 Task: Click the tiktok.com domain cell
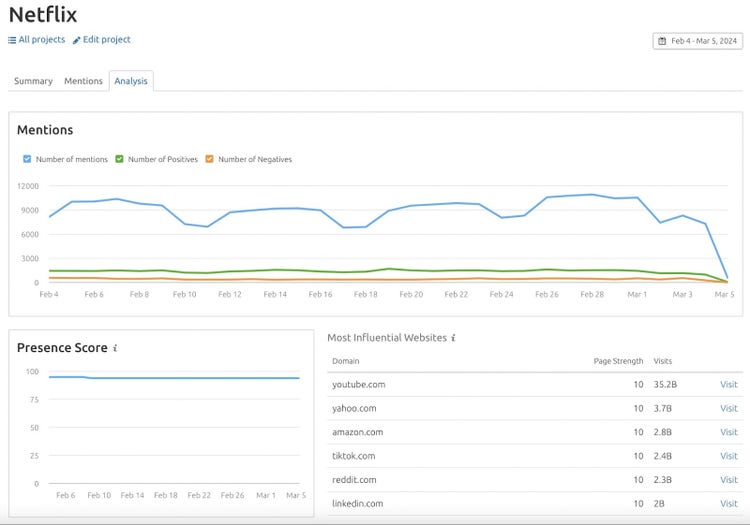pos(353,456)
